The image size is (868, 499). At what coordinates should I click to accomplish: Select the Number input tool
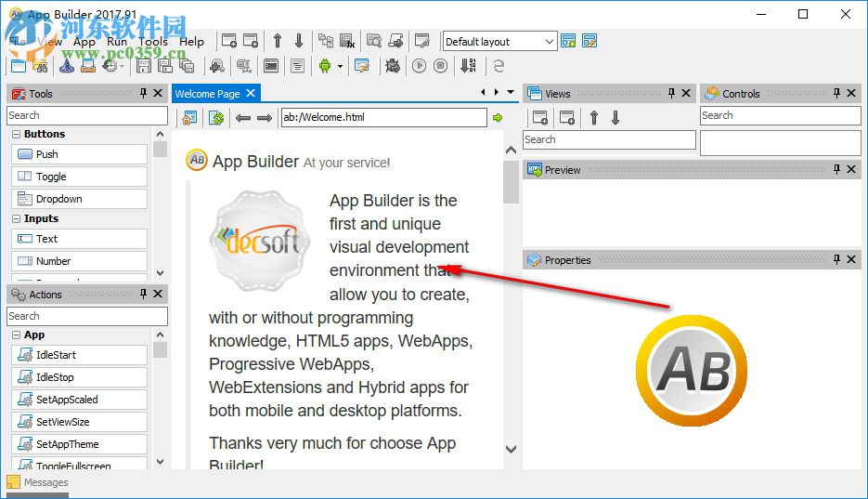tap(79, 261)
